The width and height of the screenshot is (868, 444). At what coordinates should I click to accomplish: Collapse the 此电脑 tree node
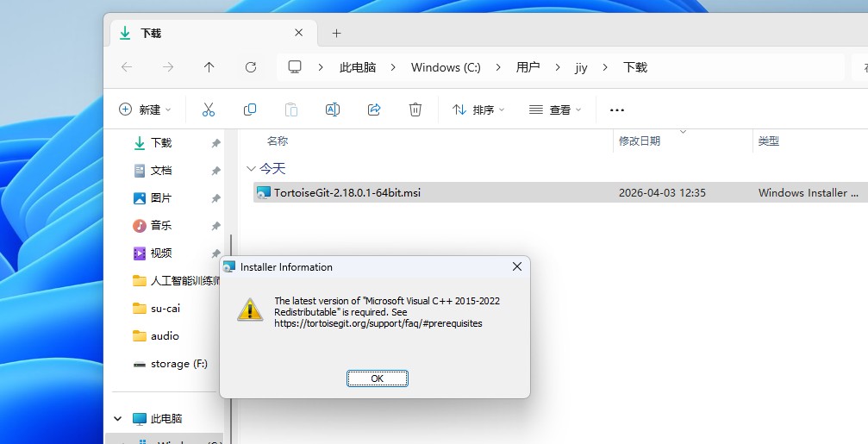(x=118, y=418)
